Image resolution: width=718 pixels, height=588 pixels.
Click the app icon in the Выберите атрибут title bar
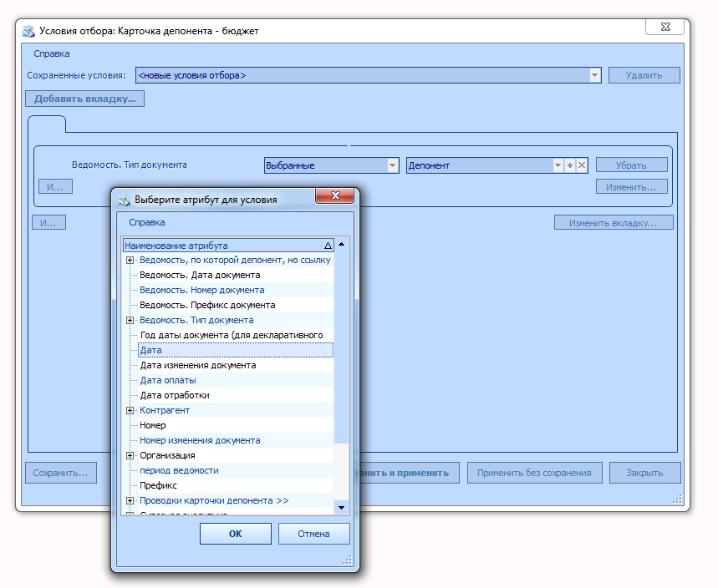pyautogui.click(x=124, y=200)
